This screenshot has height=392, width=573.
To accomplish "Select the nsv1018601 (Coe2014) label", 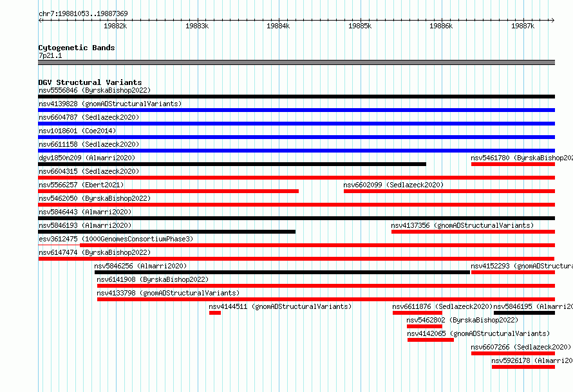I will point(77,131).
